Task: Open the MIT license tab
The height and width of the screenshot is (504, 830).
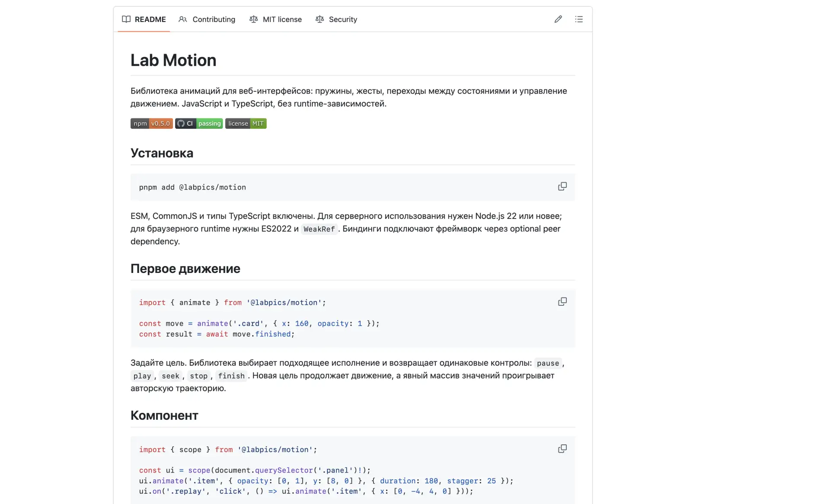Action: (x=276, y=19)
